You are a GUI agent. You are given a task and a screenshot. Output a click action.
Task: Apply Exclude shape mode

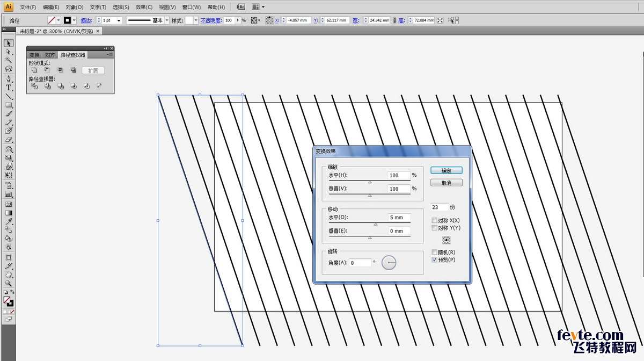click(x=73, y=70)
